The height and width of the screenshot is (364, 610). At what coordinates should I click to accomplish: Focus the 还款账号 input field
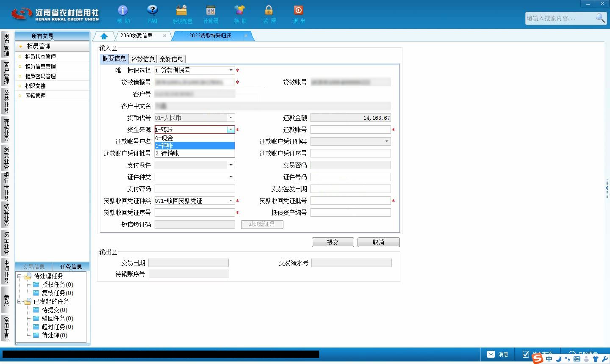click(x=350, y=130)
